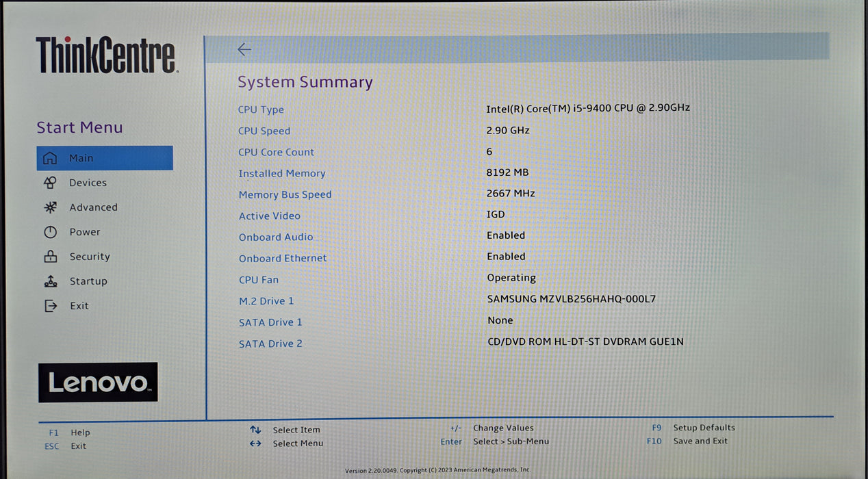Select the Installed Memory label
This screenshot has height=479, width=868.
coord(282,173)
